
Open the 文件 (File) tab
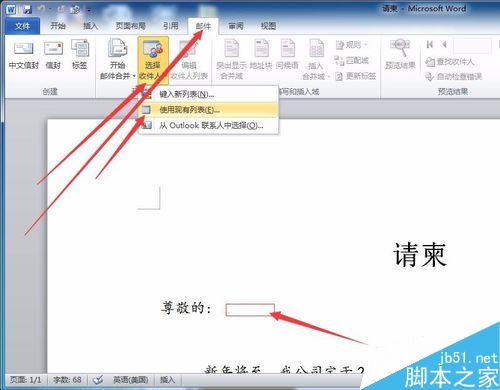23,26
